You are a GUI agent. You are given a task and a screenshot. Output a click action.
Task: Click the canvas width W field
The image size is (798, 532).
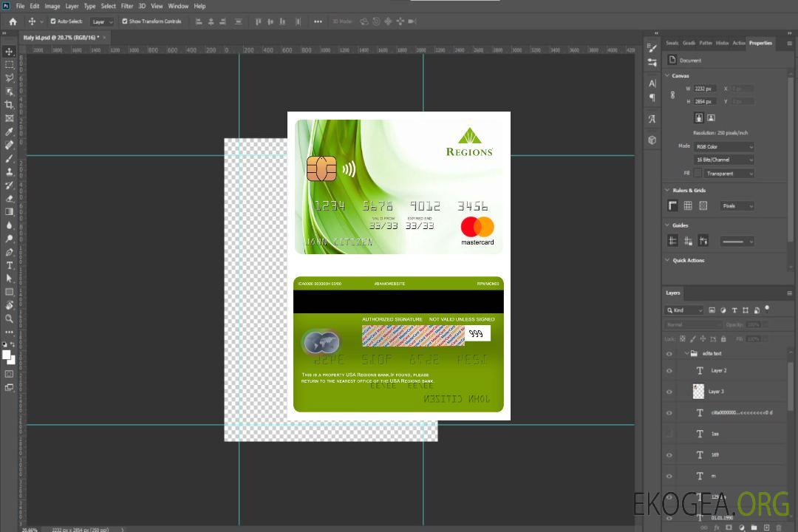(x=704, y=89)
